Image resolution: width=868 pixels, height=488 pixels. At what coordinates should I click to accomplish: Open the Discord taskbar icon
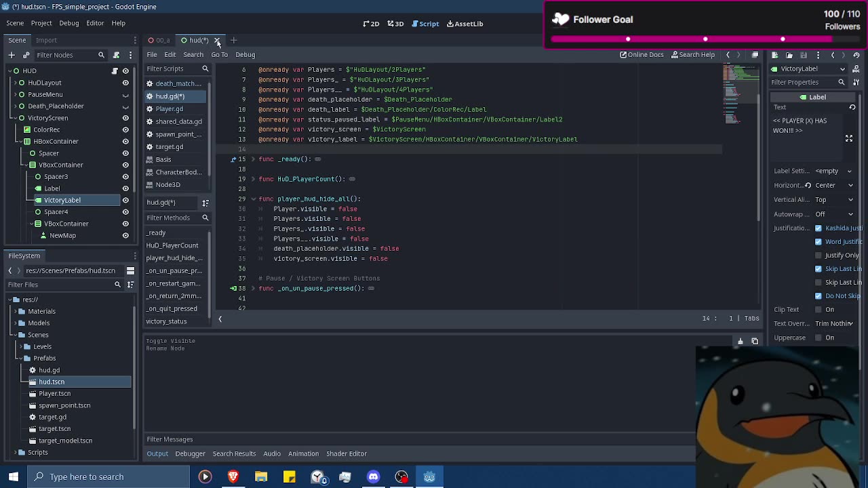pyautogui.click(x=373, y=477)
